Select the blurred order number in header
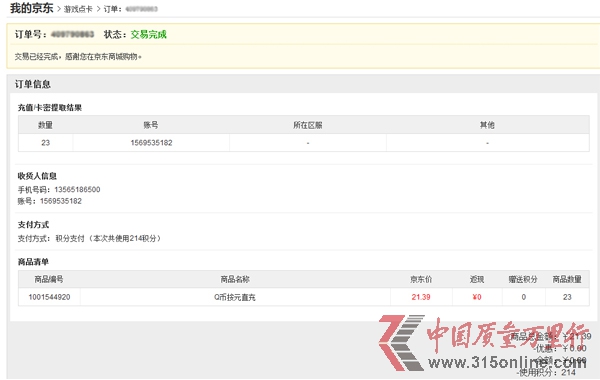600x380 pixels. (72, 34)
